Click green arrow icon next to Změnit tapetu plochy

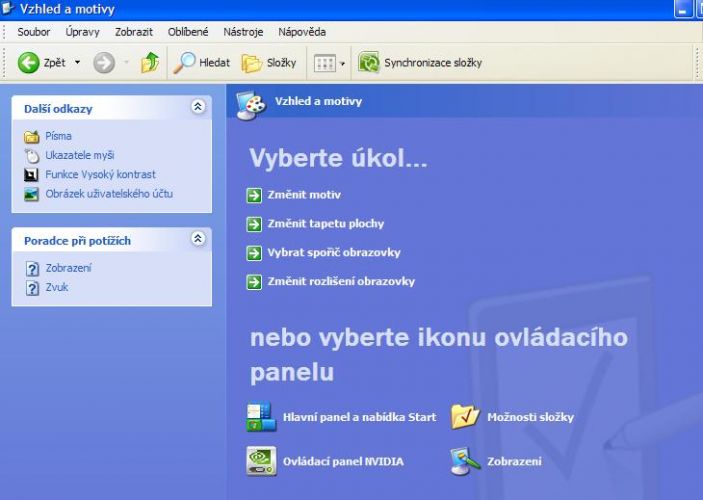click(x=254, y=224)
